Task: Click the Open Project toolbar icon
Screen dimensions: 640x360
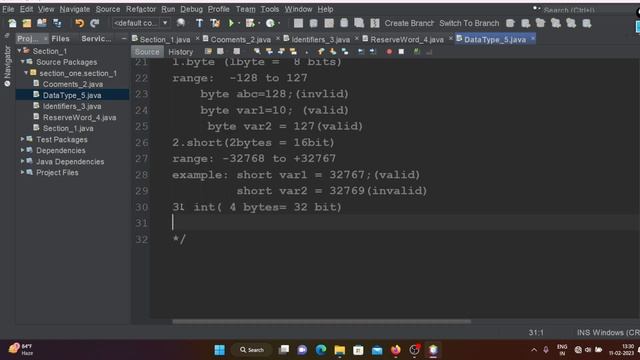Action: point(42,23)
